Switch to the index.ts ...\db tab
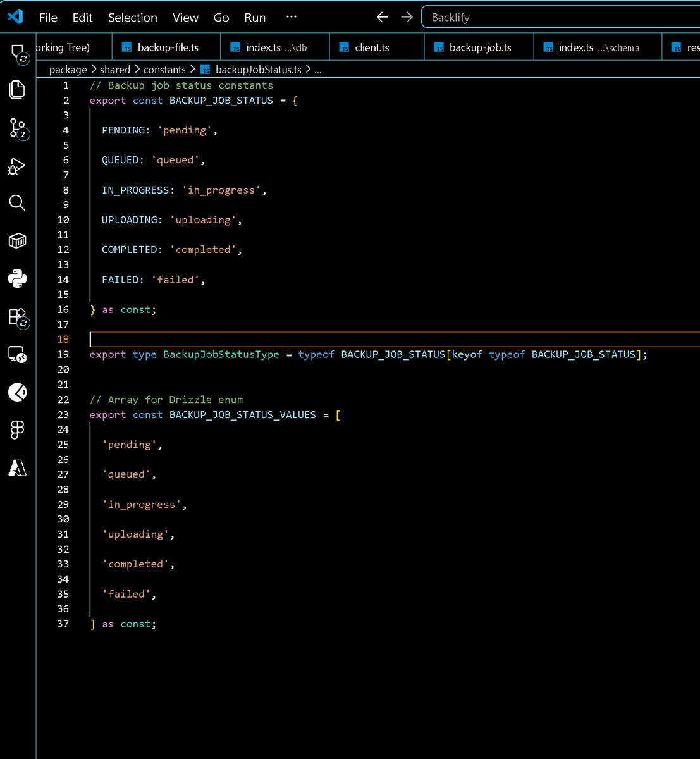The width and height of the screenshot is (700, 759). point(276,47)
